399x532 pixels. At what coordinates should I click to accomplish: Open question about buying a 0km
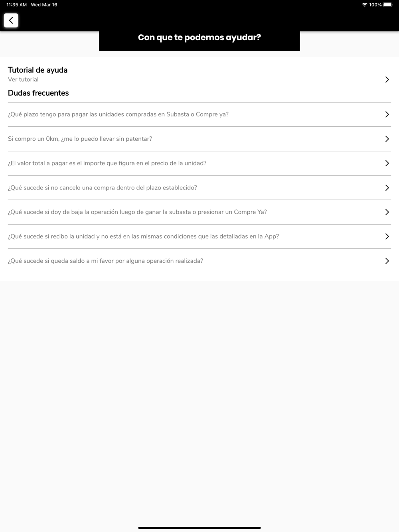point(80,139)
